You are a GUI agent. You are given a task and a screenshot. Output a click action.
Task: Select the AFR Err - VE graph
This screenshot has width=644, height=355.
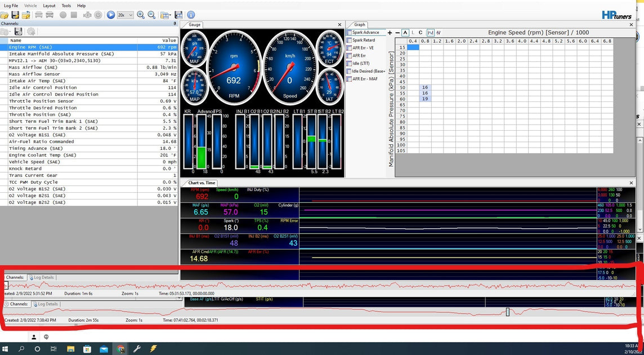[x=363, y=48]
